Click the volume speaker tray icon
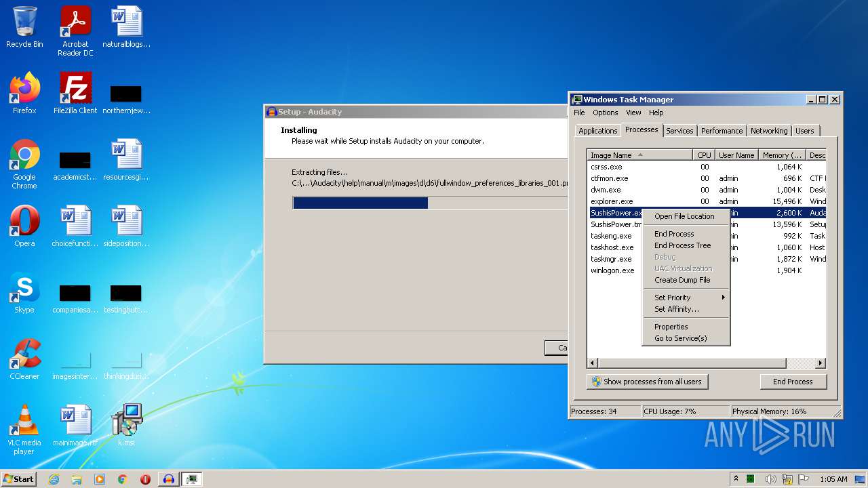Viewport: 868px width, 488px height. click(770, 479)
